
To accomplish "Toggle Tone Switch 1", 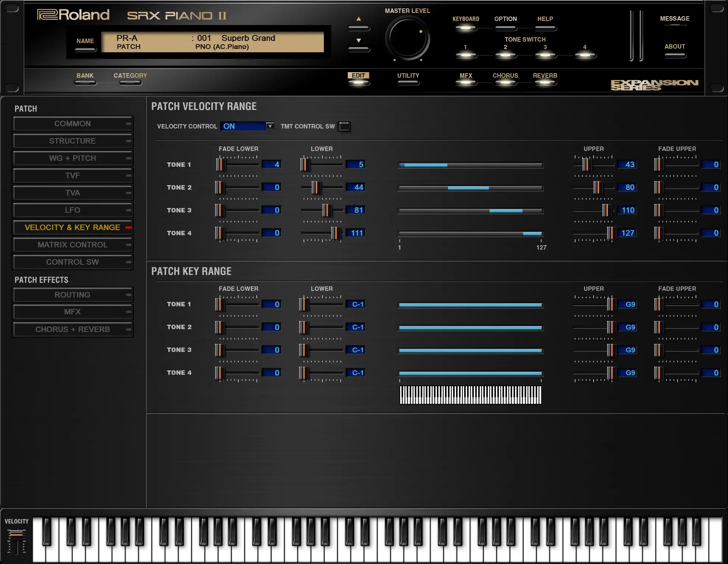I will [x=466, y=55].
